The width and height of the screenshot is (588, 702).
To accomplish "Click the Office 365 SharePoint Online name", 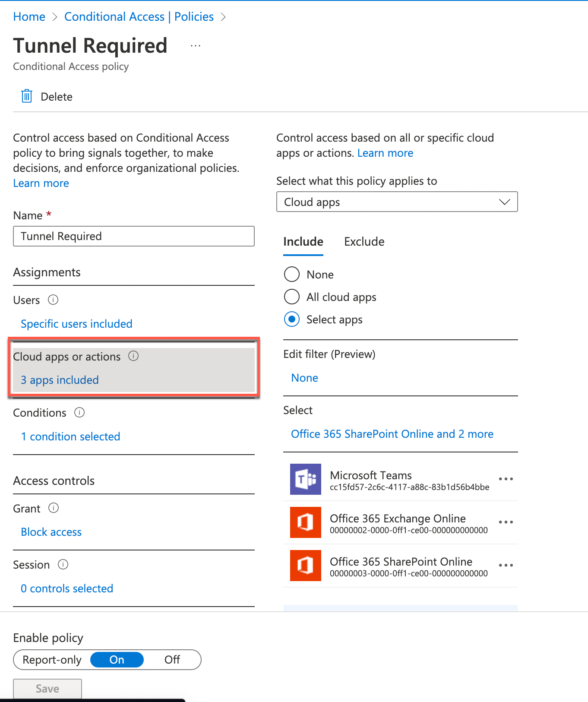I will coord(401,561).
